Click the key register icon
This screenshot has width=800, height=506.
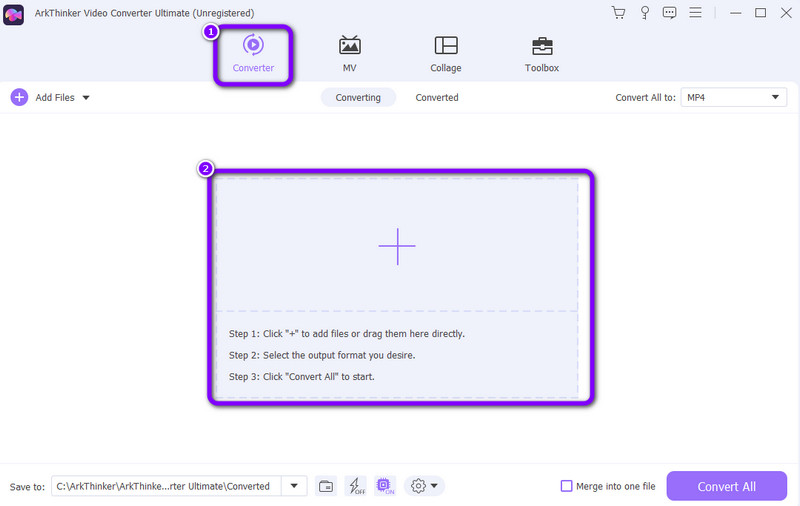(x=645, y=13)
